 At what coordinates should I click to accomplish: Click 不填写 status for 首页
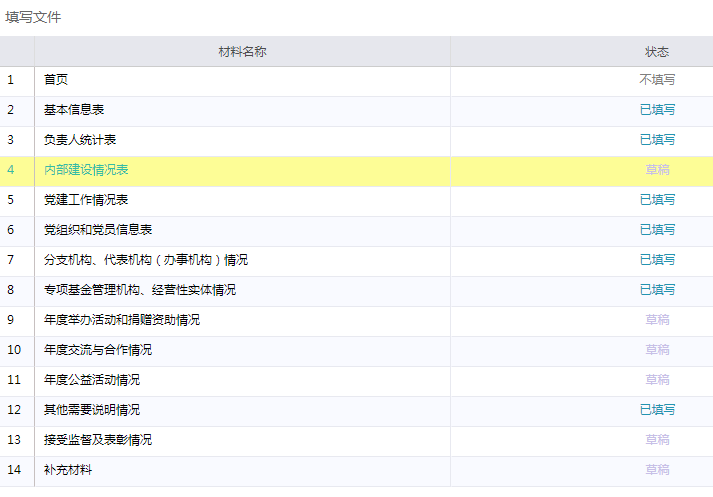657,80
